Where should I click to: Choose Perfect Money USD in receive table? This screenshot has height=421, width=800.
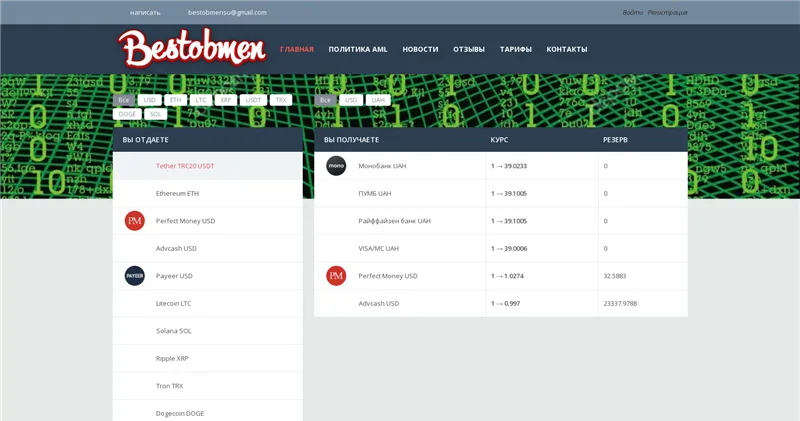tap(501, 276)
